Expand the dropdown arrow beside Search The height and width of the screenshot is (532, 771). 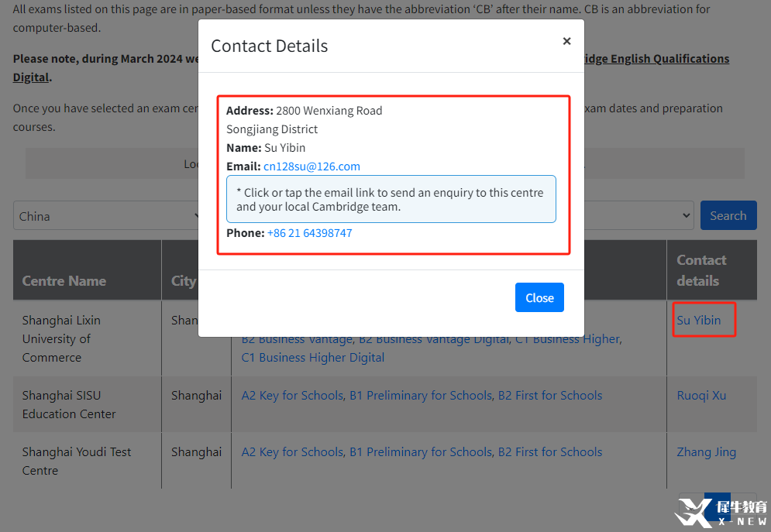tap(686, 215)
